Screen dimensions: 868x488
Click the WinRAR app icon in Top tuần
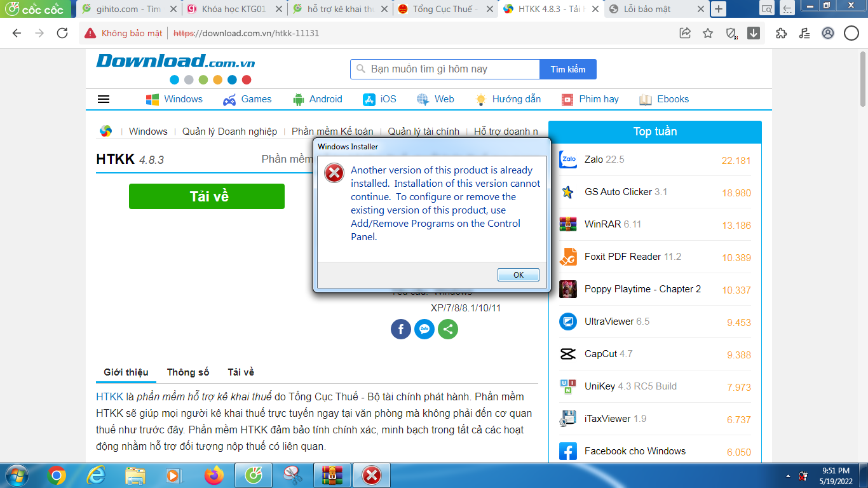(x=568, y=224)
